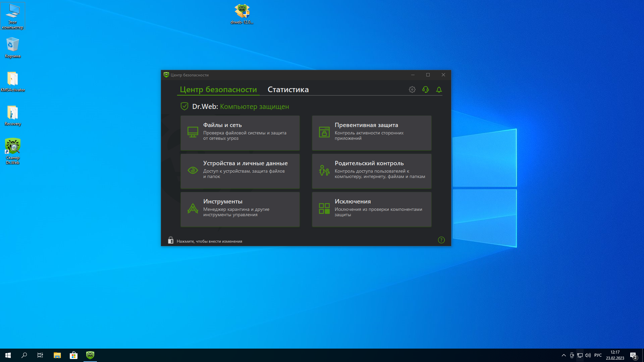Open help question mark icon
Screen dimensions: 644x362
441,240
